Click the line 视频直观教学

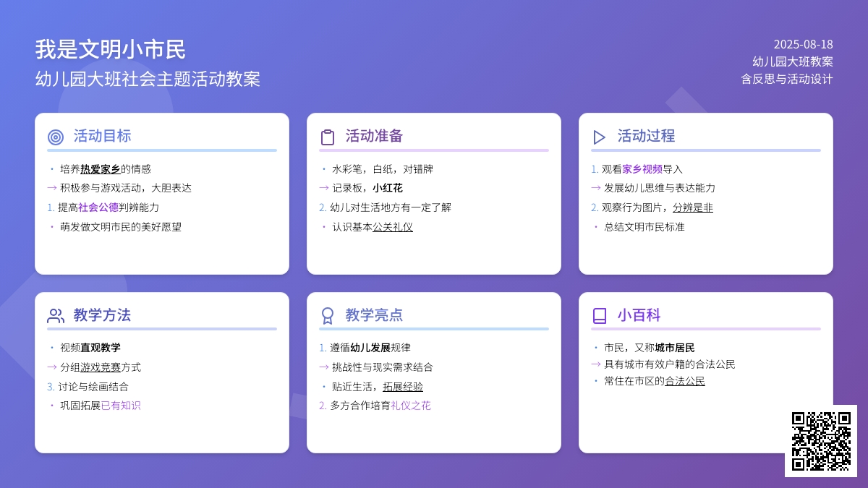coord(90,348)
